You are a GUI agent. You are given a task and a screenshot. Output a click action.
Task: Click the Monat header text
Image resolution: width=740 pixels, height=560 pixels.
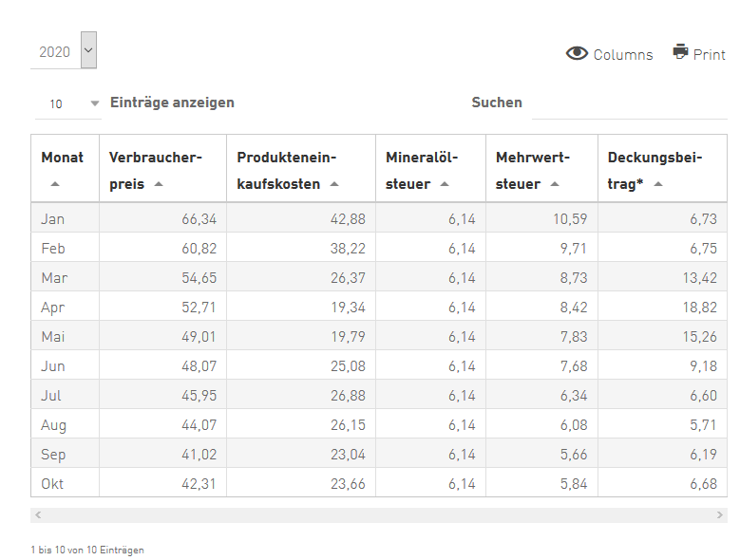point(63,157)
